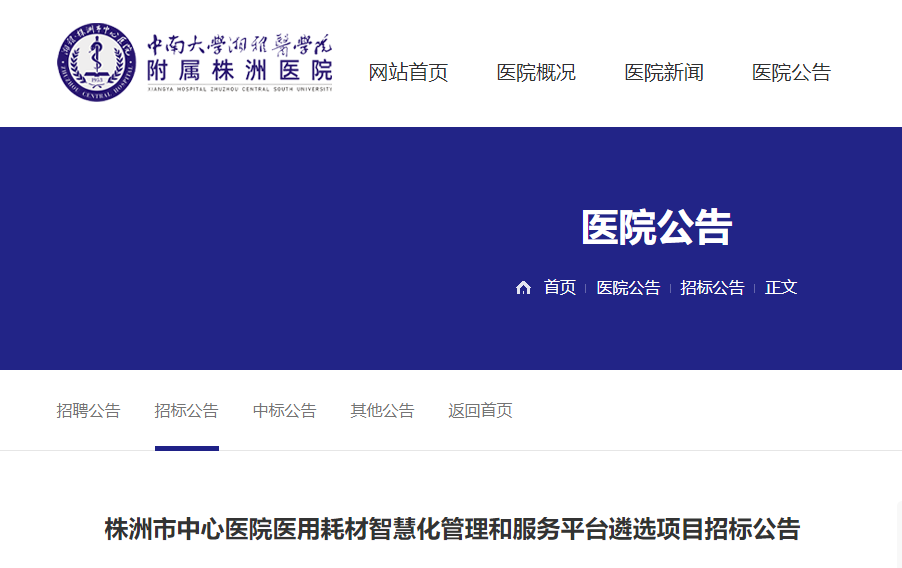902x568 pixels.
Task: Click the 医院公告 breadcrumb link
Action: [628, 288]
